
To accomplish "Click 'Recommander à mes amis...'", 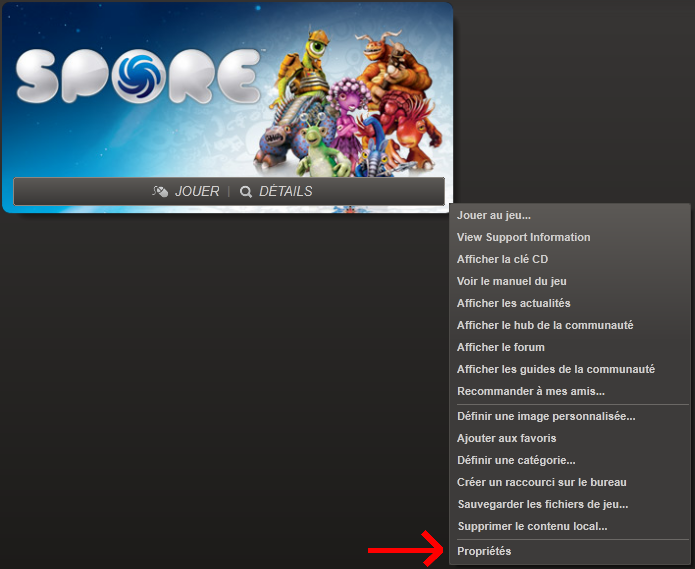I will 570,391.
